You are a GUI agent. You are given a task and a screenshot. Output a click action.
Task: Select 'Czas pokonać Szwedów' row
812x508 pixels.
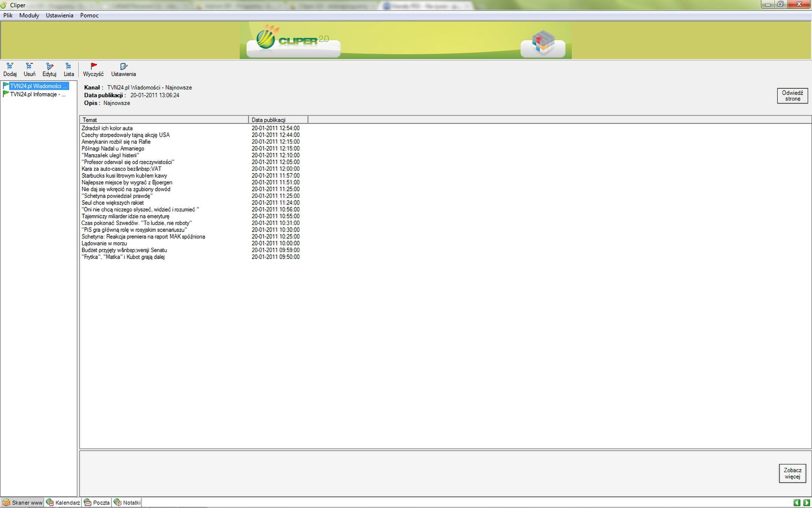pos(137,223)
